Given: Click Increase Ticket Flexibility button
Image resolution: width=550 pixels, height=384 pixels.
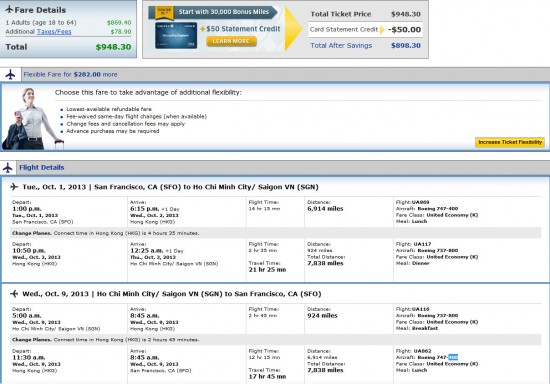Looking at the screenshot, I should pyautogui.click(x=510, y=142).
